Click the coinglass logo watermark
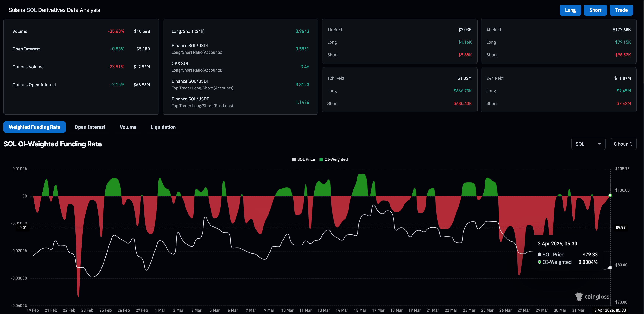The image size is (644, 314). pyautogui.click(x=592, y=297)
